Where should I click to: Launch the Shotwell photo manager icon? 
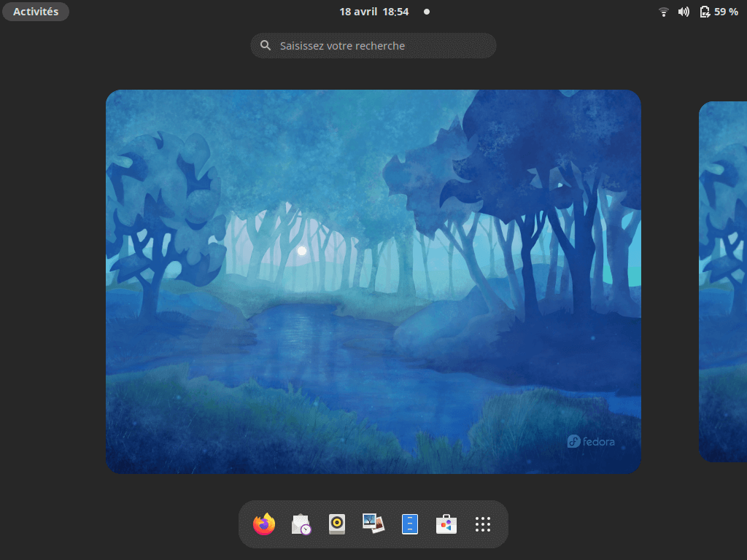click(x=373, y=524)
